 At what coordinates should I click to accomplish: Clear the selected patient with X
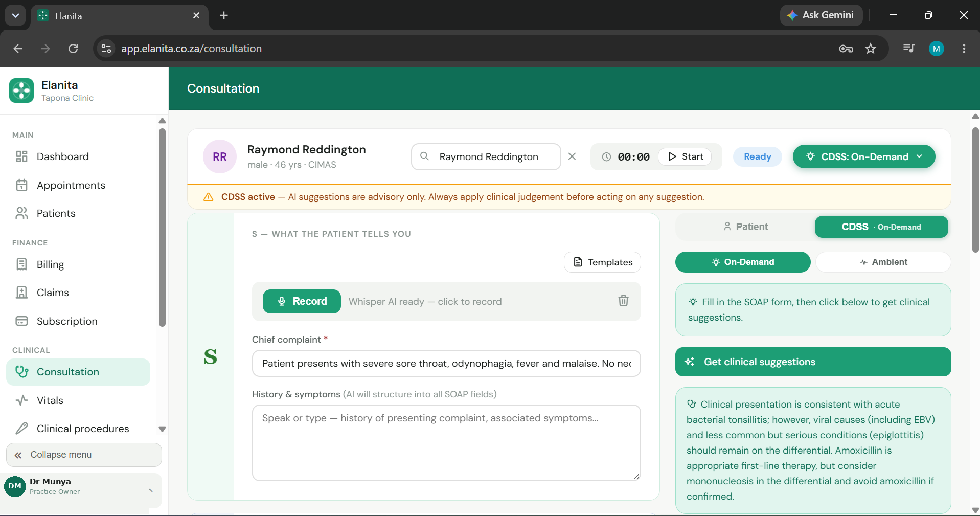click(572, 156)
